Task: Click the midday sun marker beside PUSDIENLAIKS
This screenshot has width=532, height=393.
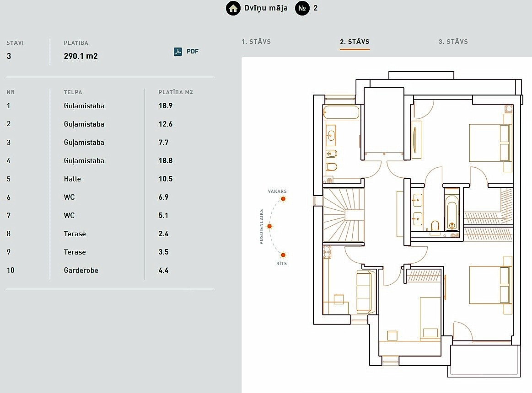Action: coord(269,226)
